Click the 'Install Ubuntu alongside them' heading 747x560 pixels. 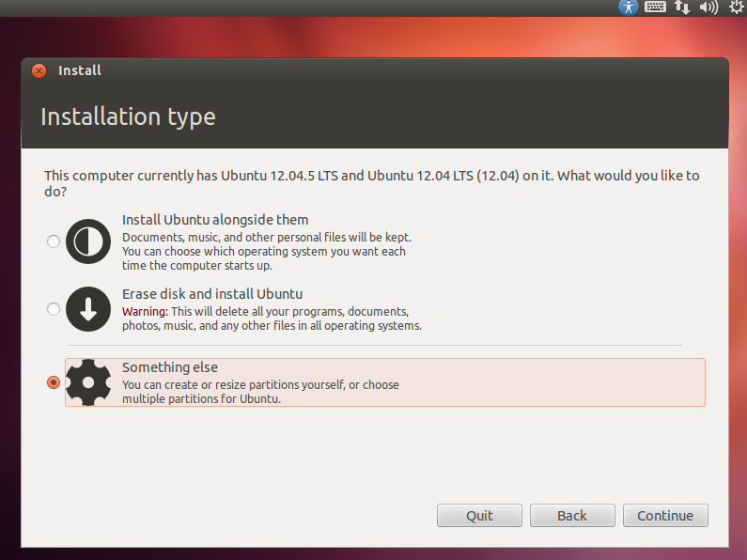click(x=215, y=220)
